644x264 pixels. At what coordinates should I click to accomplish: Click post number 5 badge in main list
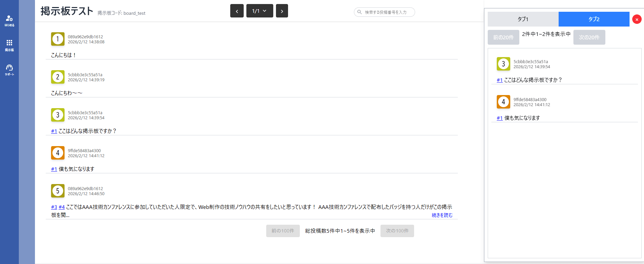point(58,191)
